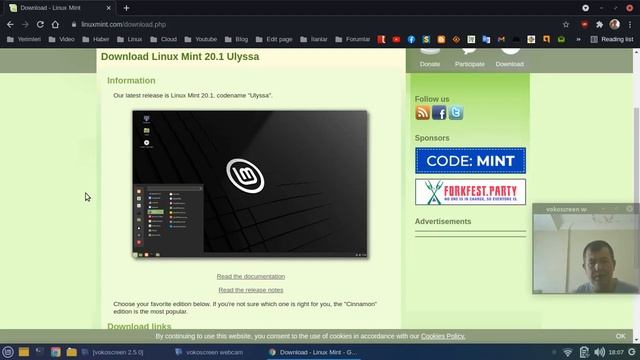Open the Extensions puzzle-piece icon
The image size is (640, 360).
[x=600, y=24]
